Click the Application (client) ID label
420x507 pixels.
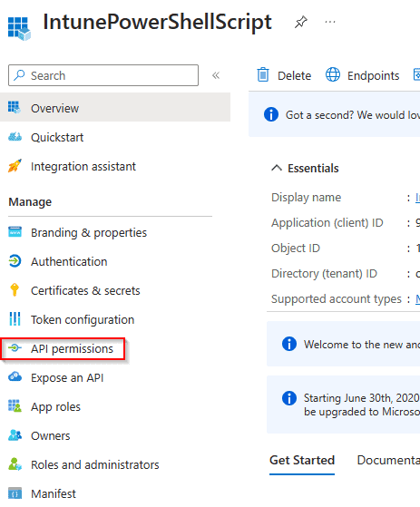click(327, 223)
